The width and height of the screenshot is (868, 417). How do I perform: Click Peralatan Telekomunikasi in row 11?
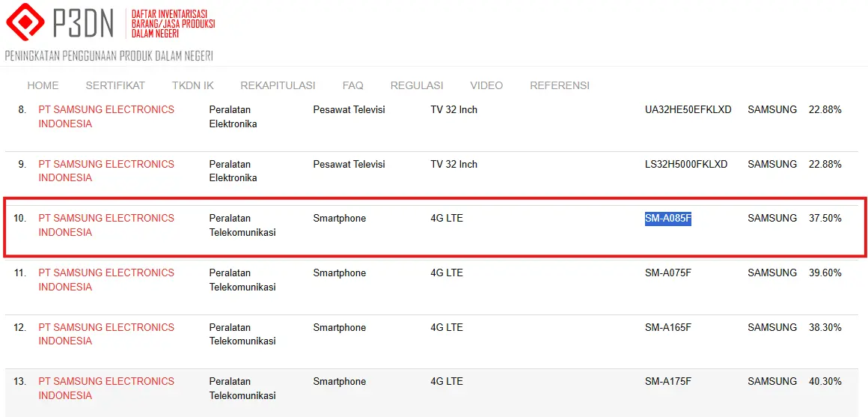point(242,280)
